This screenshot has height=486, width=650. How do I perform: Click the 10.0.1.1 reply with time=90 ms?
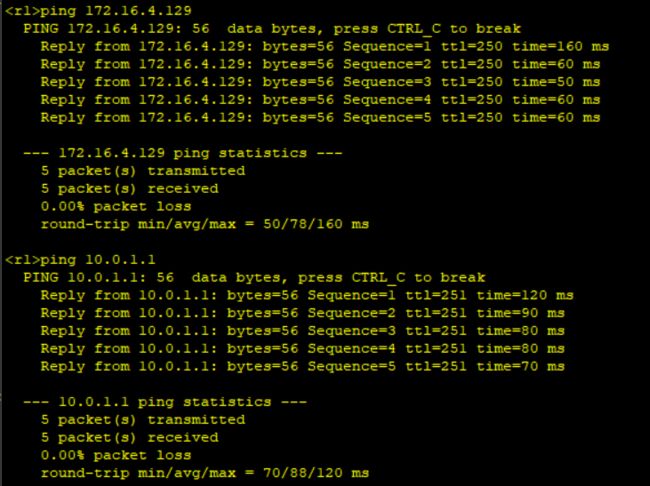click(303, 313)
